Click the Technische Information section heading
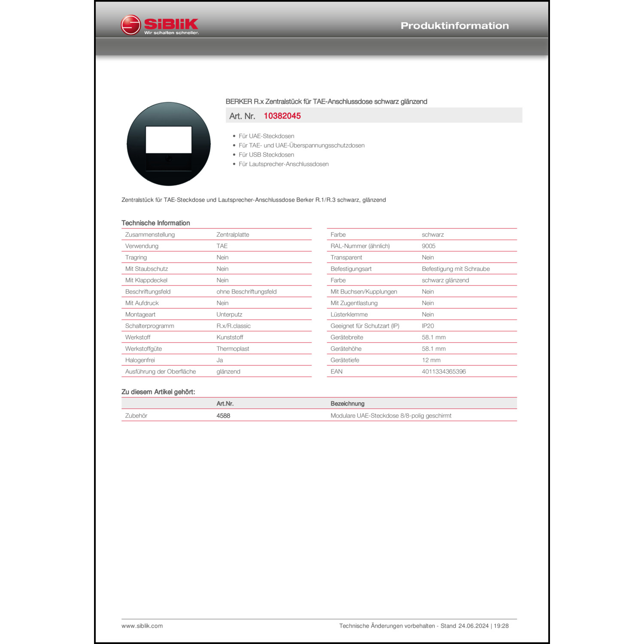The width and height of the screenshot is (644, 644). (x=155, y=223)
